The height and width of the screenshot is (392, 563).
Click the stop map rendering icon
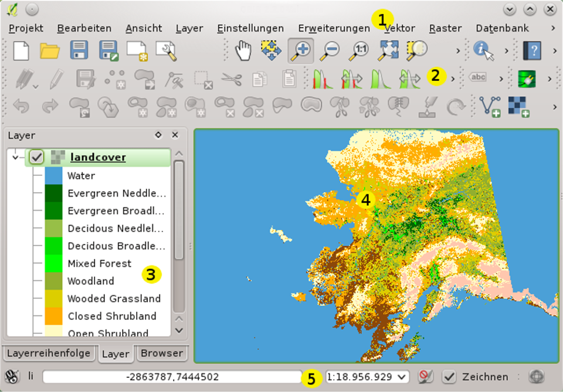click(x=425, y=377)
